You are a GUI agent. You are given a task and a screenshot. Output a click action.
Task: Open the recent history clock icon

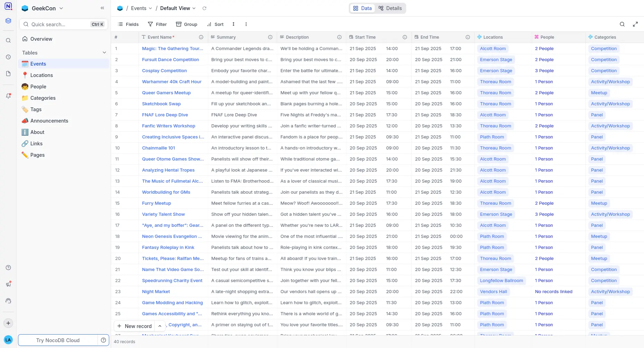(x=8, y=57)
